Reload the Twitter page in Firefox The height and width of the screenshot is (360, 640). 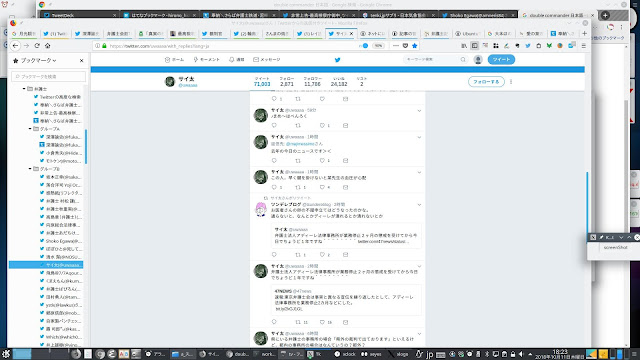pos(37,46)
